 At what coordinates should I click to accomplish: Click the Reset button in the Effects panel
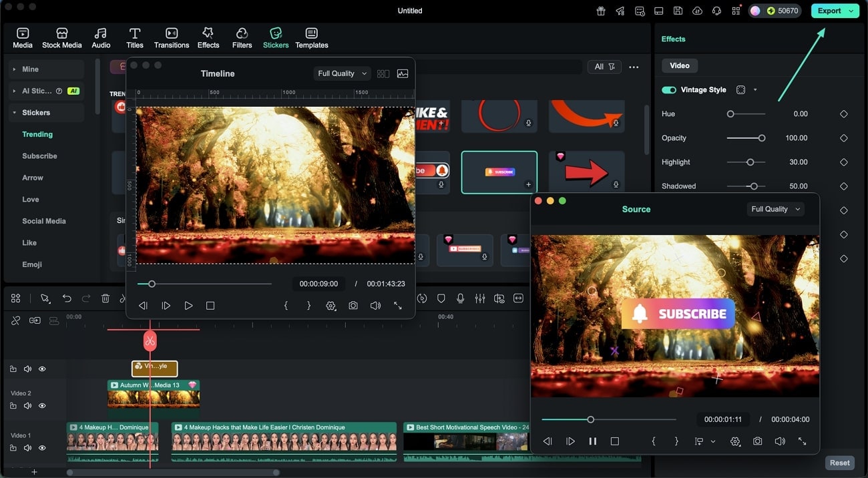point(839,463)
